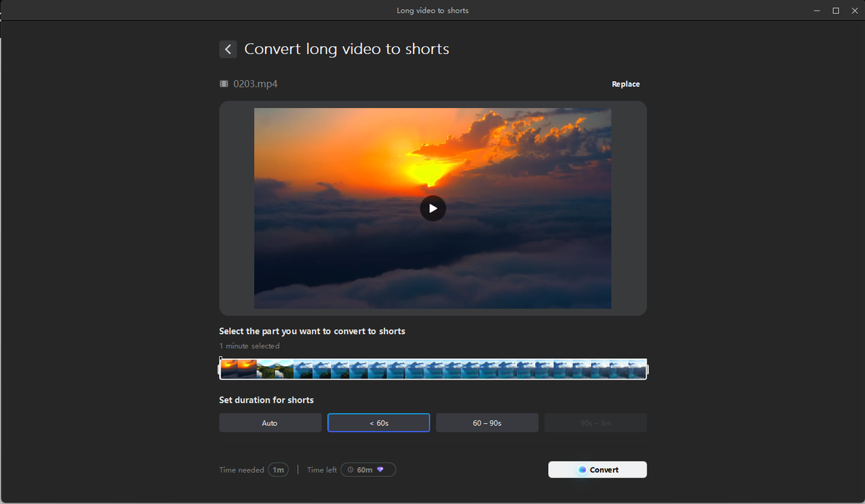The width and height of the screenshot is (865, 504).
Task: Click the clock icon inside Time left badge
Action: pos(349,469)
